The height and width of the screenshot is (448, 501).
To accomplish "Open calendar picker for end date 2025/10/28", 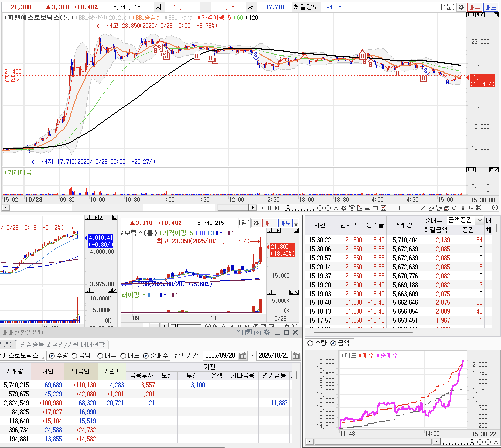I will point(296,355).
